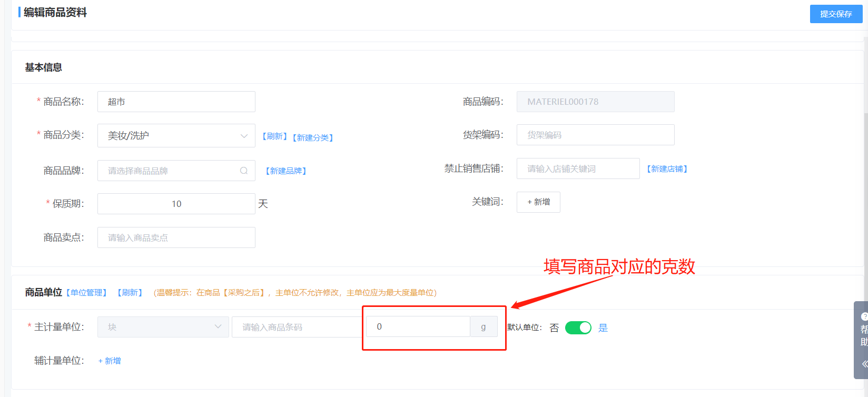
Task: Click the 保质期 days input
Action: 176,204
